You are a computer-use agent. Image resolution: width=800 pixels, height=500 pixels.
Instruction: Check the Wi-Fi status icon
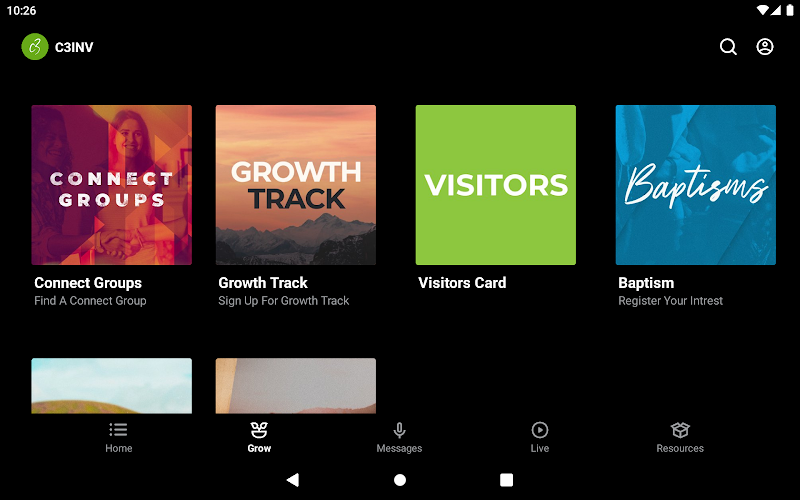click(762, 10)
